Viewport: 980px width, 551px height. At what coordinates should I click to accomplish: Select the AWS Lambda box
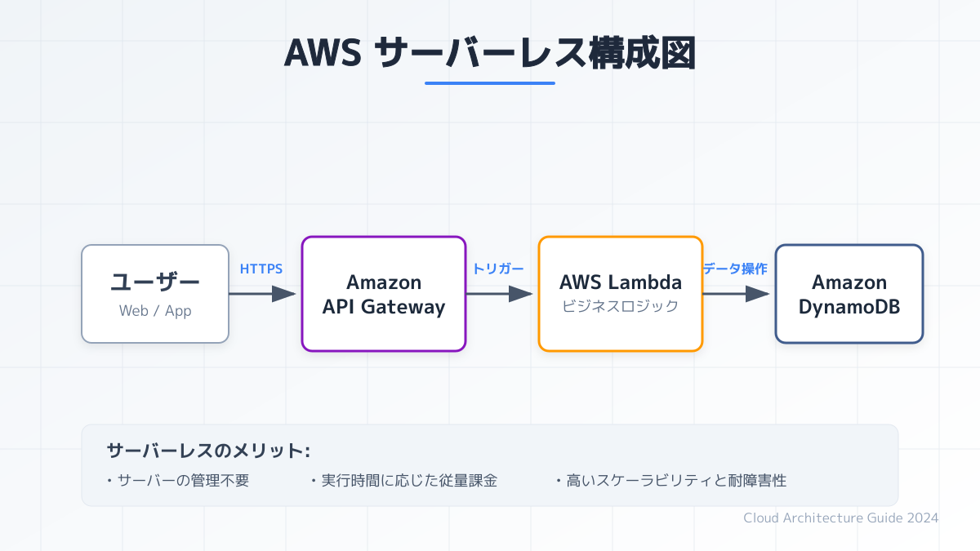(x=621, y=294)
